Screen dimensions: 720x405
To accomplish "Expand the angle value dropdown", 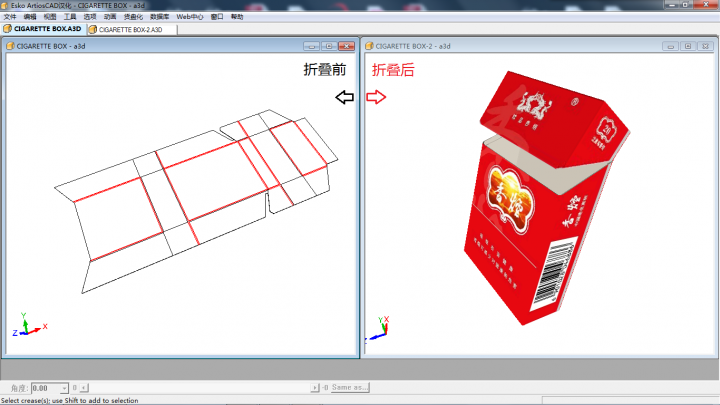I will (x=64, y=387).
